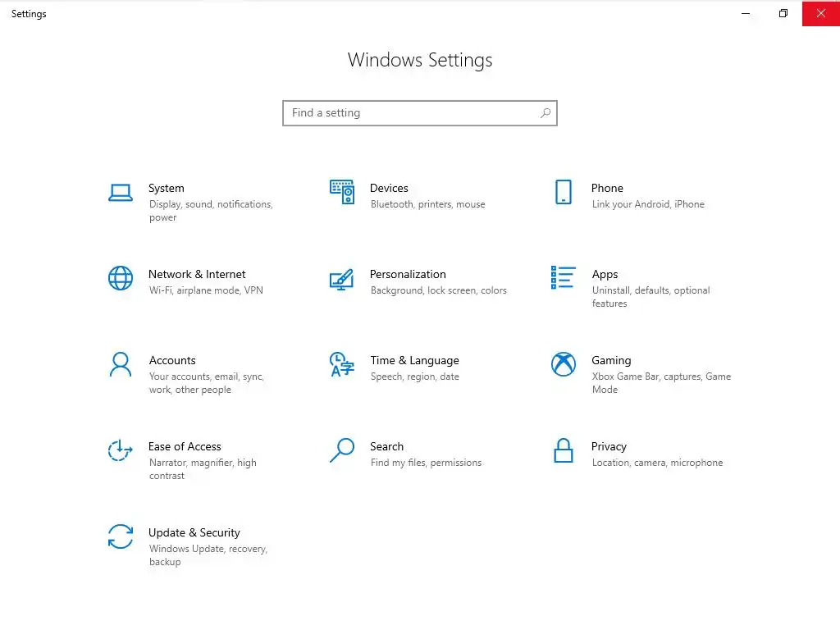The width and height of the screenshot is (840, 630).
Task: Focus the Find a setting search field
Action: pyautogui.click(x=420, y=113)
